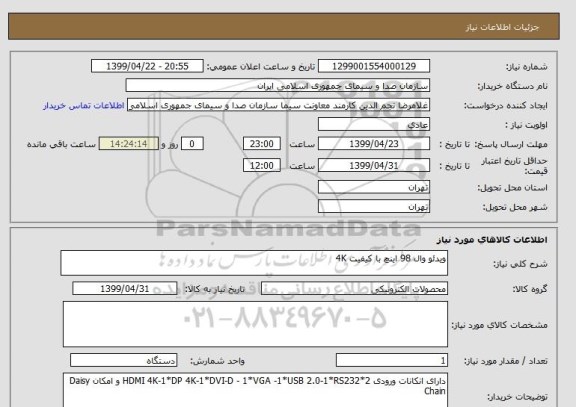This screenshot has width=576, height=407.
Task: Click the request creator field غلامرضا نجم الدین
Action: [278, 105]
